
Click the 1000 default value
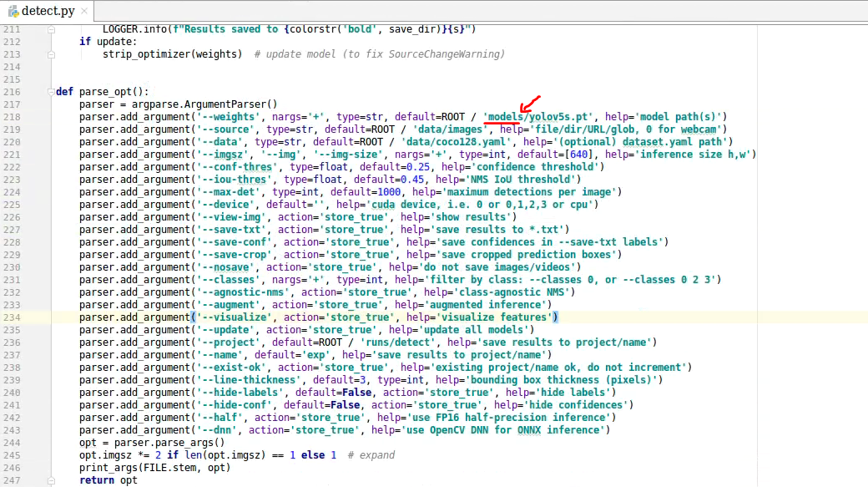click(389, 191)
